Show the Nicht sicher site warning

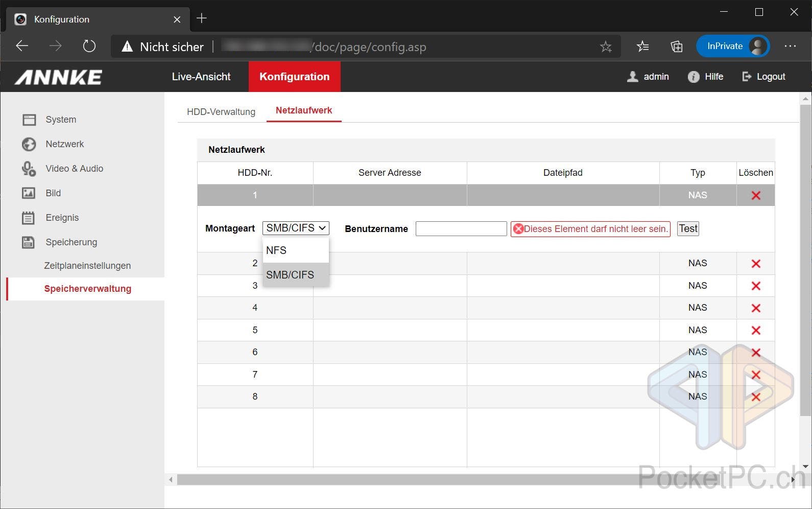click(162, 47)
